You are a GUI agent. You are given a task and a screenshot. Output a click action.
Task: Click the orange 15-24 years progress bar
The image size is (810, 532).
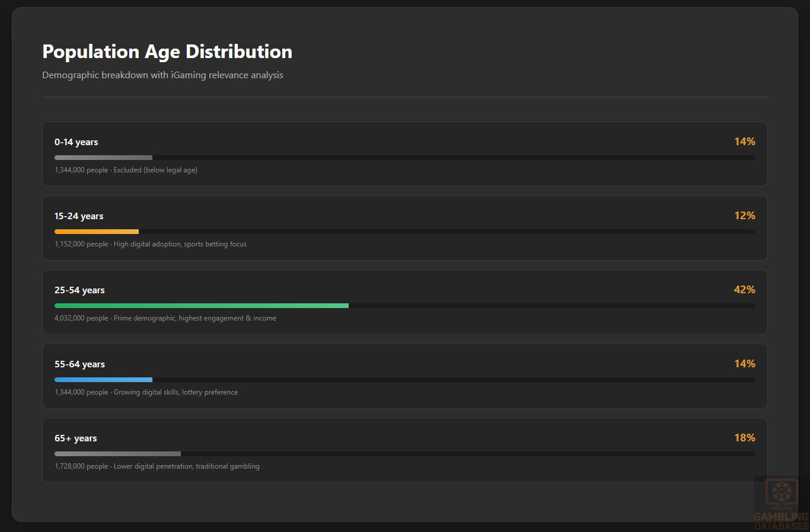coord(97,232)
